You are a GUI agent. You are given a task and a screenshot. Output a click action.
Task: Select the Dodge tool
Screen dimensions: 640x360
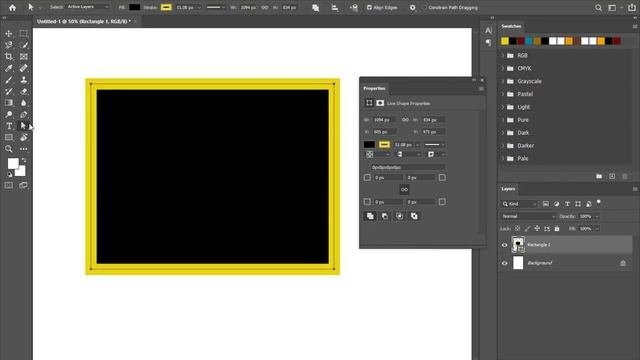(9, 114)
